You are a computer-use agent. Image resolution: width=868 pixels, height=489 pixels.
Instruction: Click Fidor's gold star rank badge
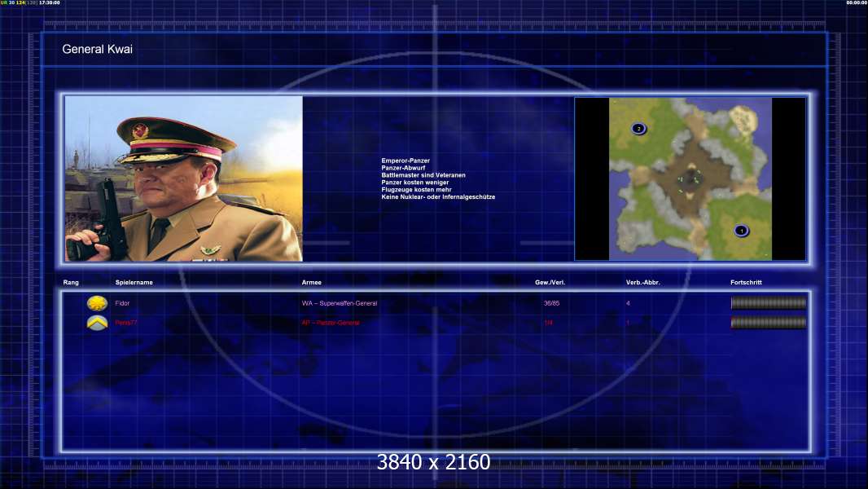(97, 303)
